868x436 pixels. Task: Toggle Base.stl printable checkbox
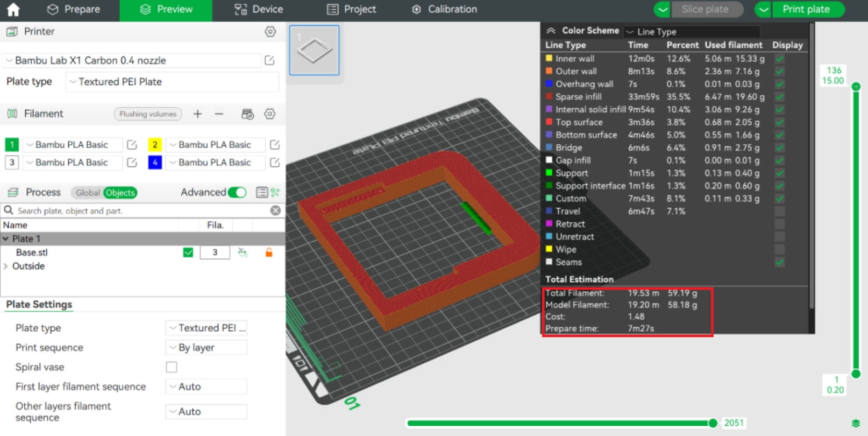[188, 252]
